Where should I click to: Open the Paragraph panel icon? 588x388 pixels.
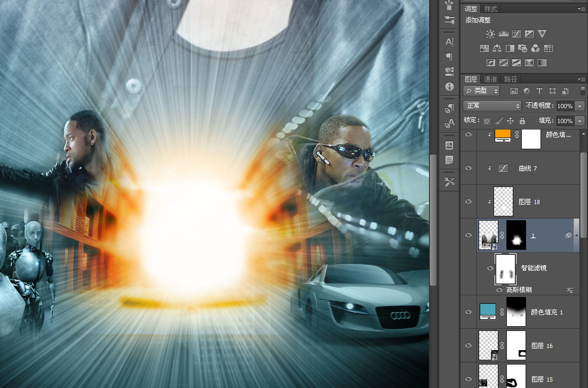pos(449,56)
